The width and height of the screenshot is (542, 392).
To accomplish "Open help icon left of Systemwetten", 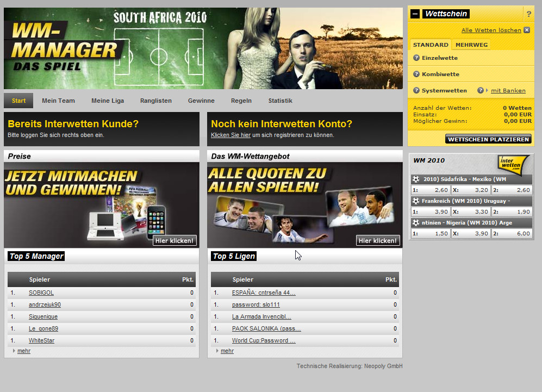I will (x=416, y=90).
